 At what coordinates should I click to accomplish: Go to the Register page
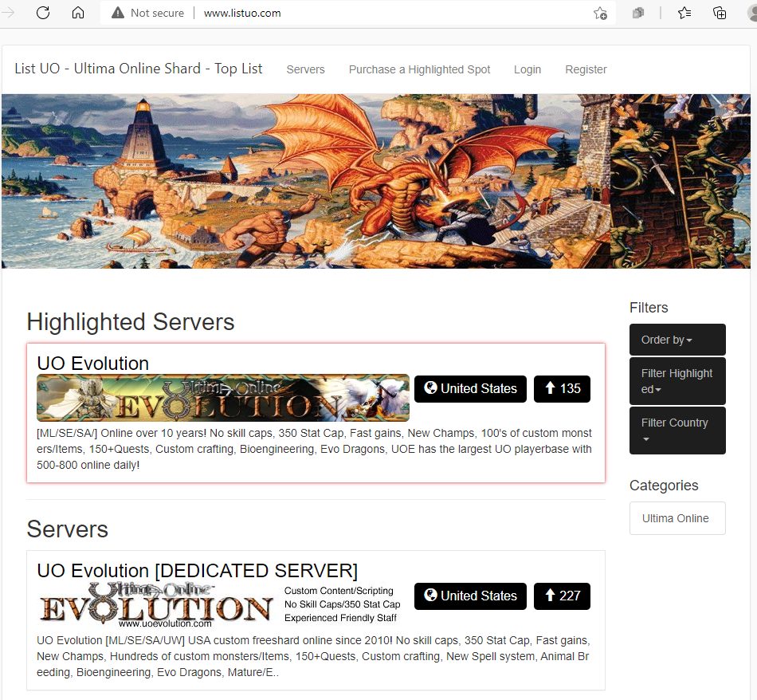[586, 69]
